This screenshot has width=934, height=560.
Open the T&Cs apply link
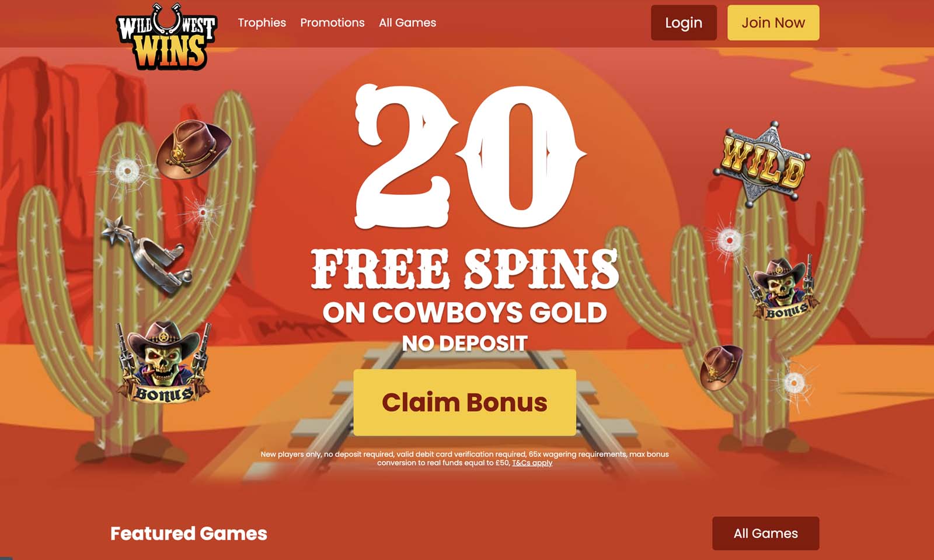click(x=532, y=463)
